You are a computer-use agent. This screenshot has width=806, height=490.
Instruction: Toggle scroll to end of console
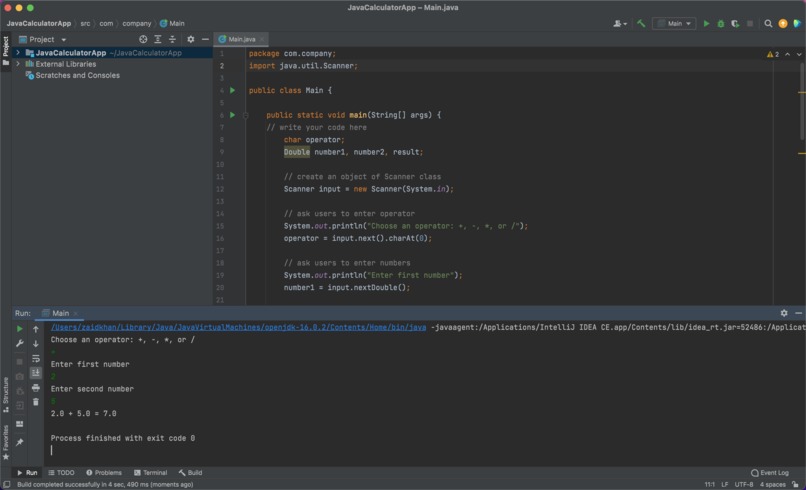point(35,373)
